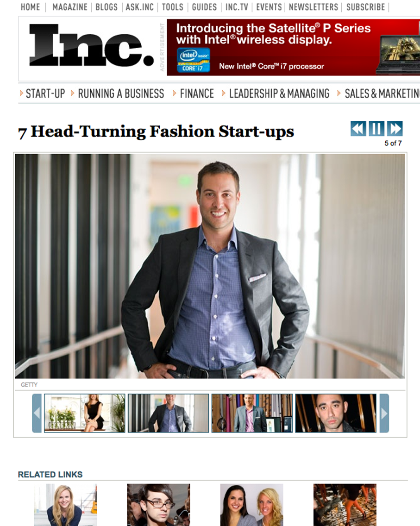Click left arrow of thumbnail strip
The height and width of the screenshot is (526, 420).
(37, 413)
